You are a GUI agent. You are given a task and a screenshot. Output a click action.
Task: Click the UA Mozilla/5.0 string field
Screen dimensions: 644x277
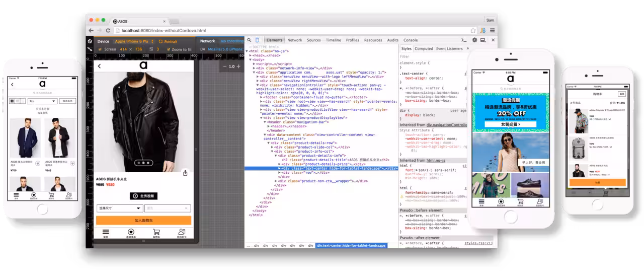pyautogui.click(x=225, y=49)
